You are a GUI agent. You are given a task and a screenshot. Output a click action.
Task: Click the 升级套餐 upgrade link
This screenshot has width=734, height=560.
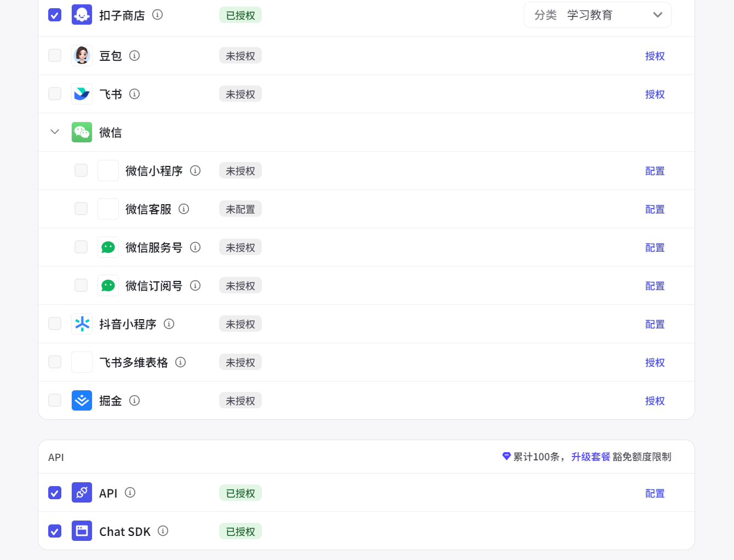pos(590,457)
